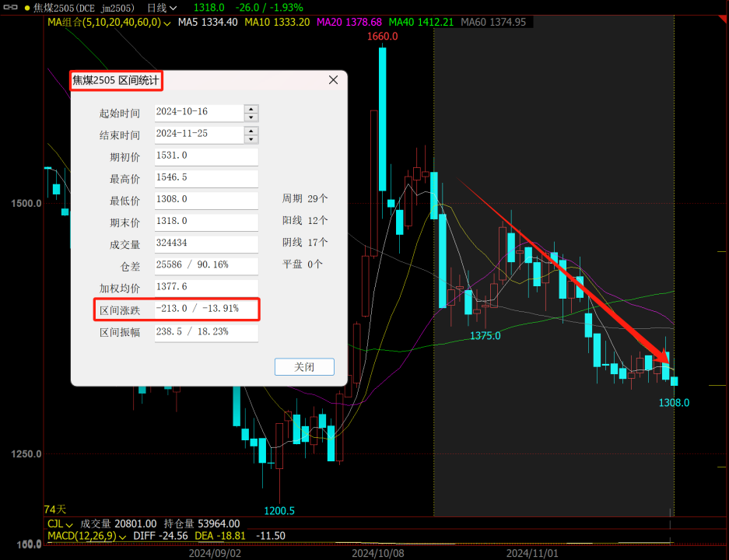Image resolution: width=729 pixels, height=560 pixels.
Task: Click the 结束时间 date field
Action: tap(198, 135)
